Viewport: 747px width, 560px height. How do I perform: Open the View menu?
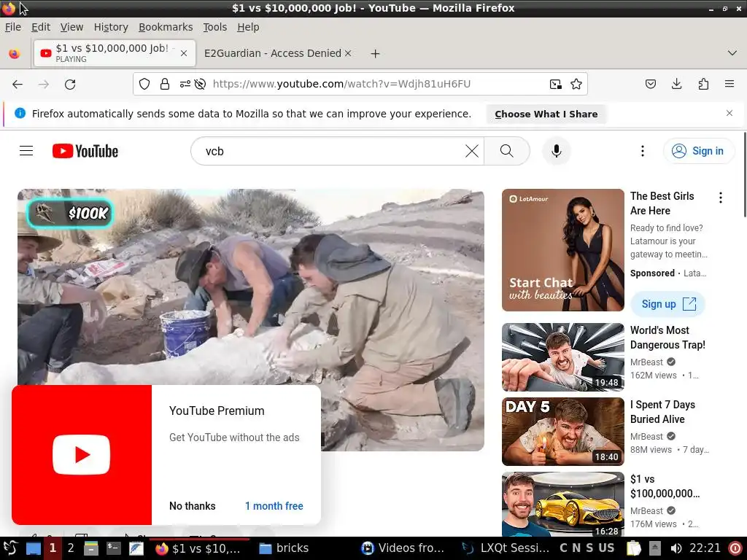[71, 27]
